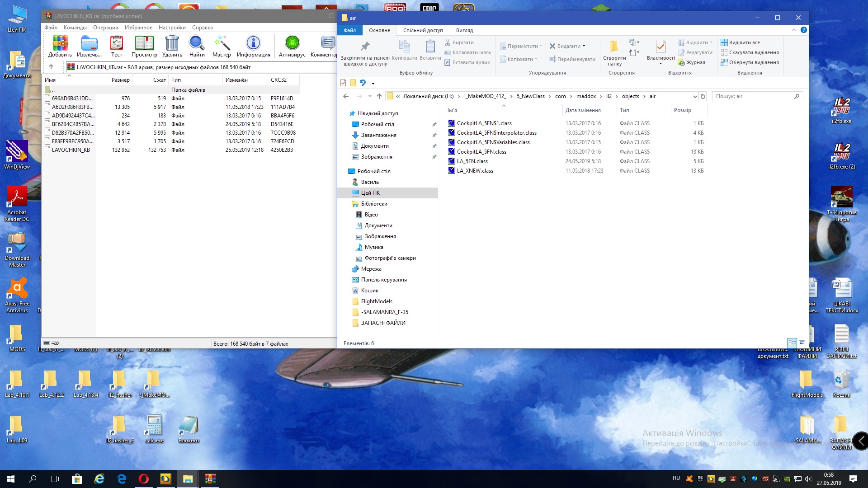Expand address bar history dropdown
This screenshot has width=868, height=488.
[695, 96]
